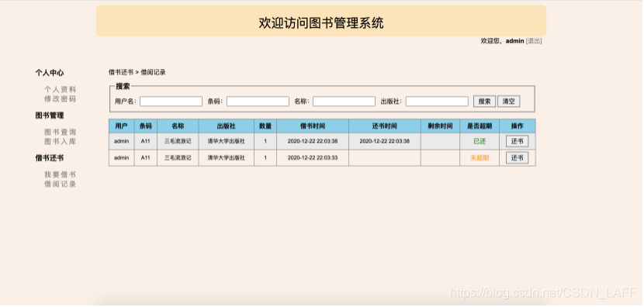Click the 是否超期 column header
Viewport: 644px width, 307px height.
tap(480, 126)
